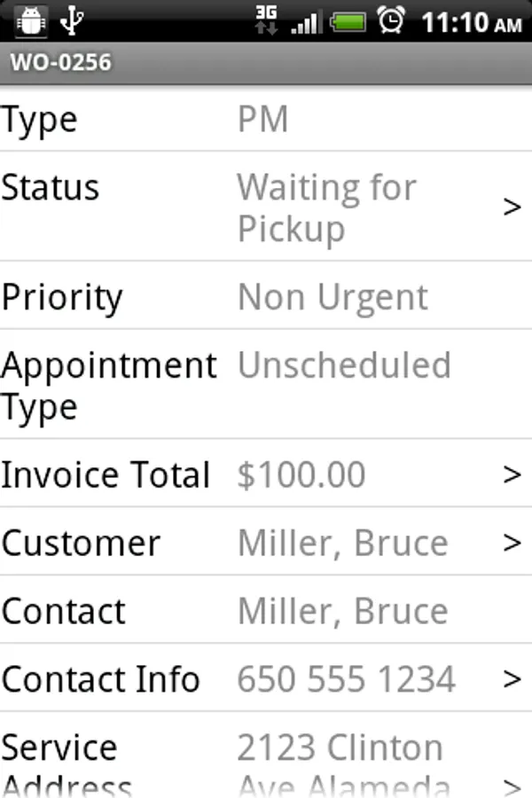Tap the Contact Miller, Bruce row
The width and height of the screenshot is (532, 798).
coord(266,611)
